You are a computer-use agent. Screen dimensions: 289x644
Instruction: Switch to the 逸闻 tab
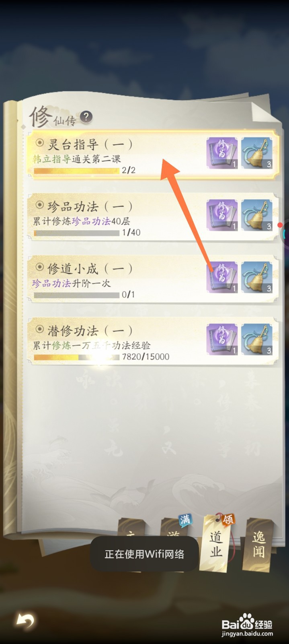[x=258, y=544]
